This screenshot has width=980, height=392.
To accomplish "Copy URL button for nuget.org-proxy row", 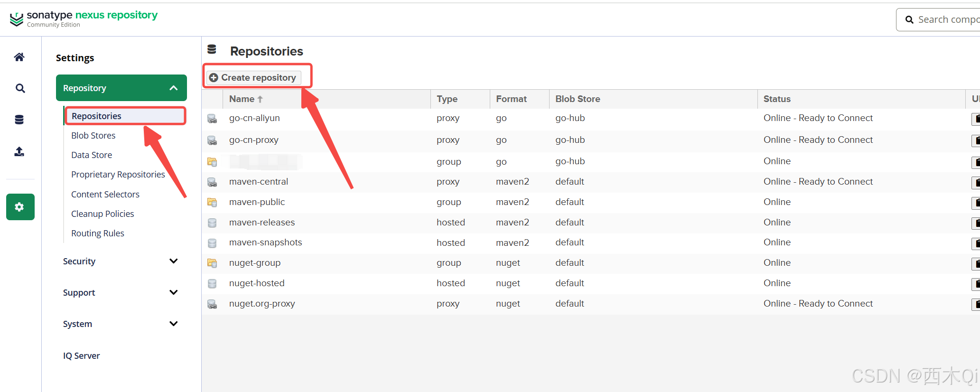I will [x=976, y=304].
